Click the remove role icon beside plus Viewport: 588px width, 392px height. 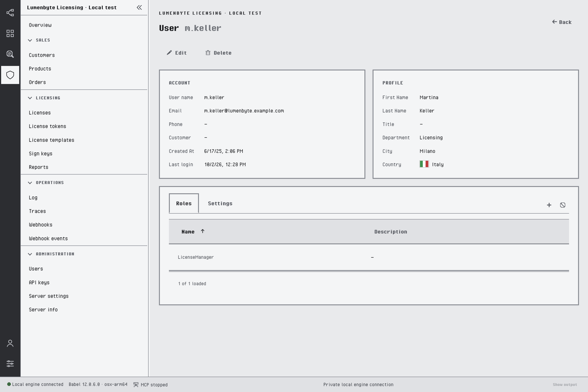coord(562,205)
